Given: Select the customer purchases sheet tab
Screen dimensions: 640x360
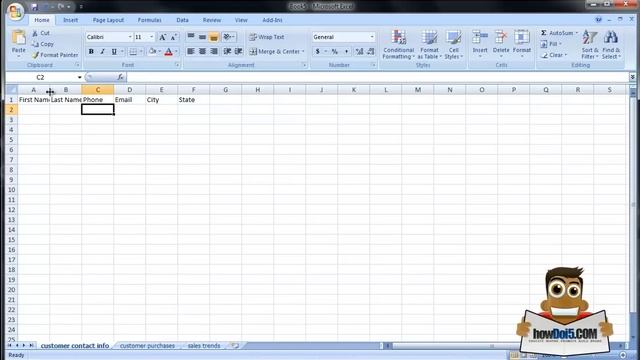Looking at the screenshot, I should click(x=147, y=346).
